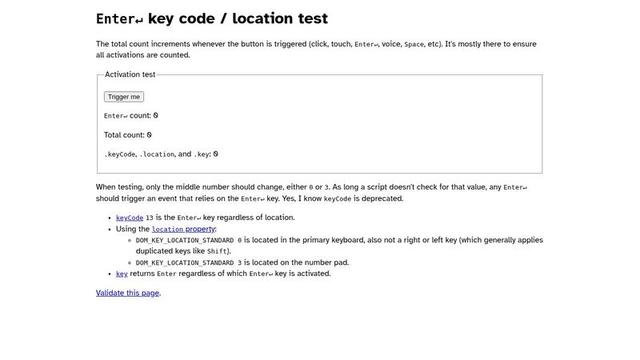The height and width of the screenshot is (360, 640).
Task: Follow the "location property" link
Action: pyautogui.click(x=184, y=229)
